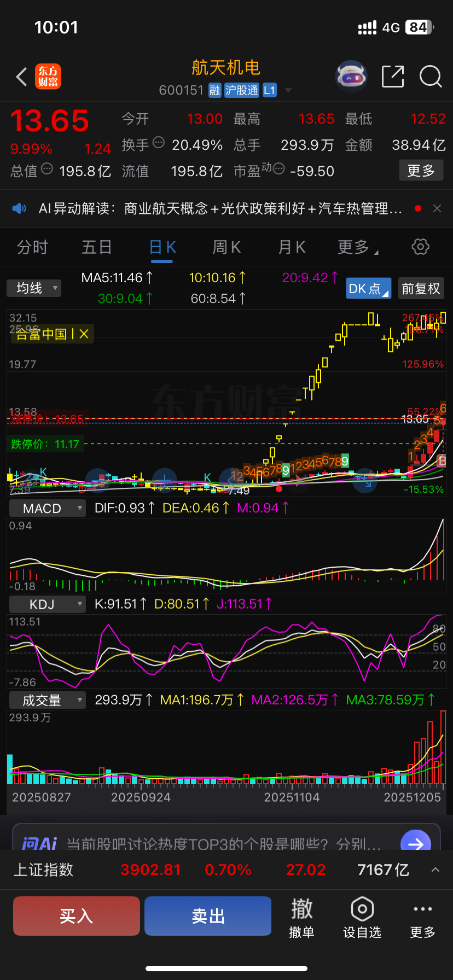Tap the 跌停价 11.17 line label
Viewport: 453px width, 980px height.
click(x=45, y=444)
